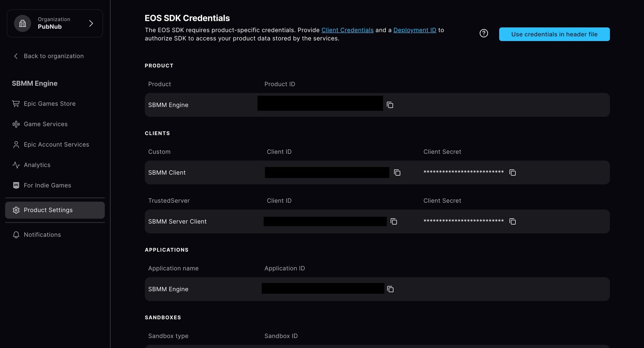Screen dimensions: 644x348
Task: Open the Analytics page
Action: (37, 165)
